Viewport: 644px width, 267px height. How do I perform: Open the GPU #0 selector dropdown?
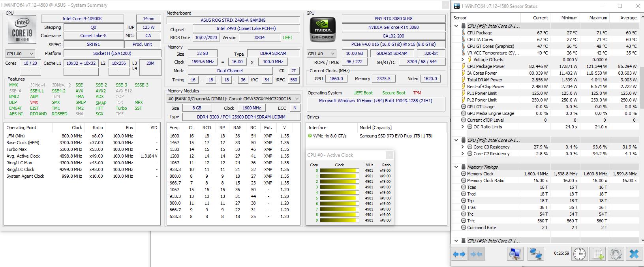click(321, 53)
